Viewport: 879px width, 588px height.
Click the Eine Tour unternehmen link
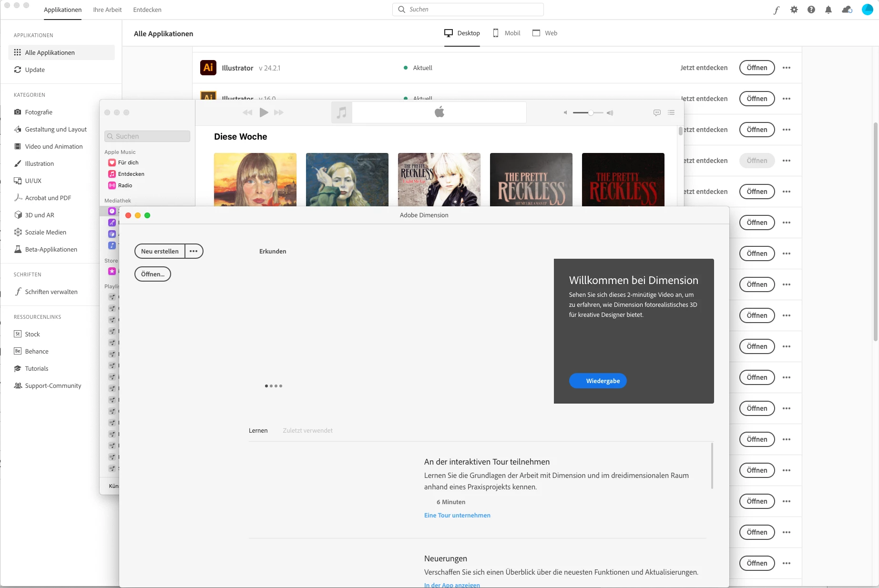tap(457, 515)
